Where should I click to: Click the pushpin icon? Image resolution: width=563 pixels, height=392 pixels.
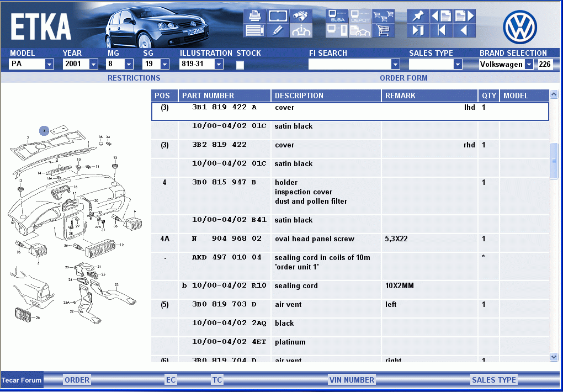pos(418,16)
